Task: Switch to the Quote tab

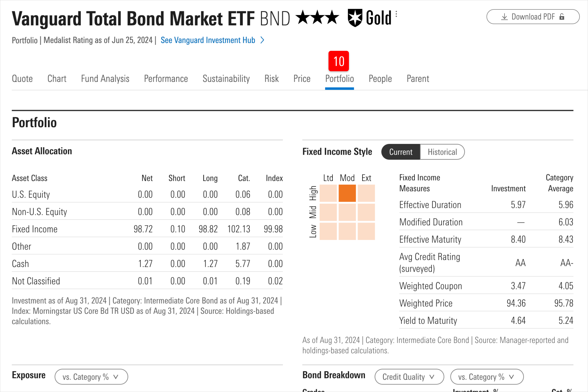Action: (22, 78)
